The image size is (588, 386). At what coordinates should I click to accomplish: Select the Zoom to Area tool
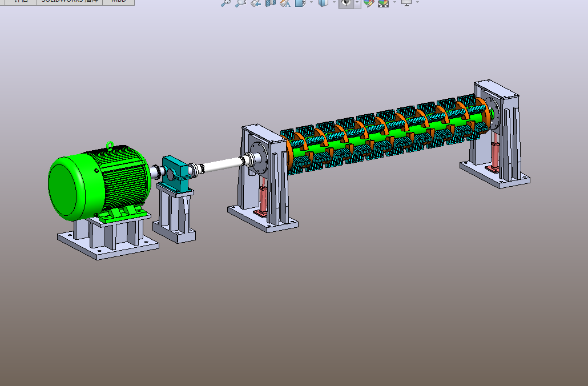tap(240, 3)
